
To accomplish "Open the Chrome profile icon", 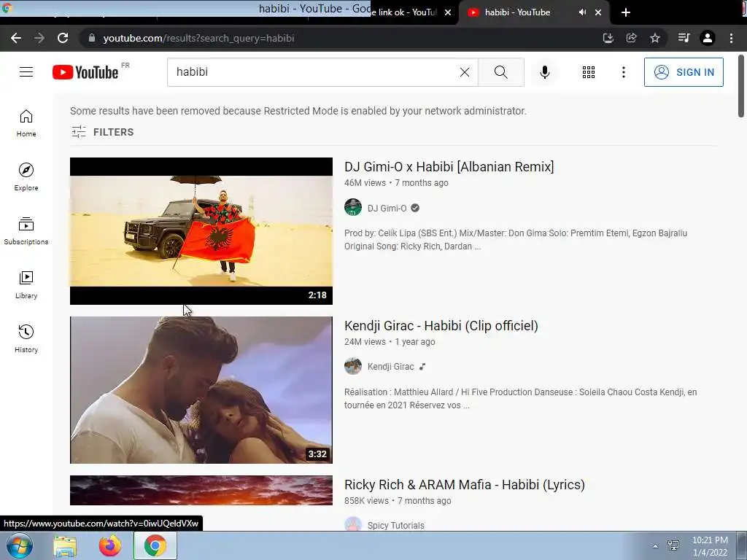I will [708, 38].
